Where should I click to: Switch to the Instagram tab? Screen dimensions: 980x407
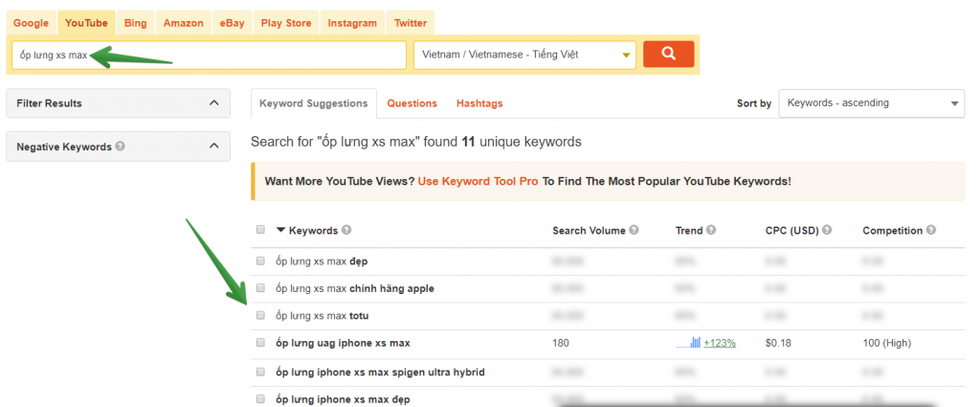click(352, 23)
